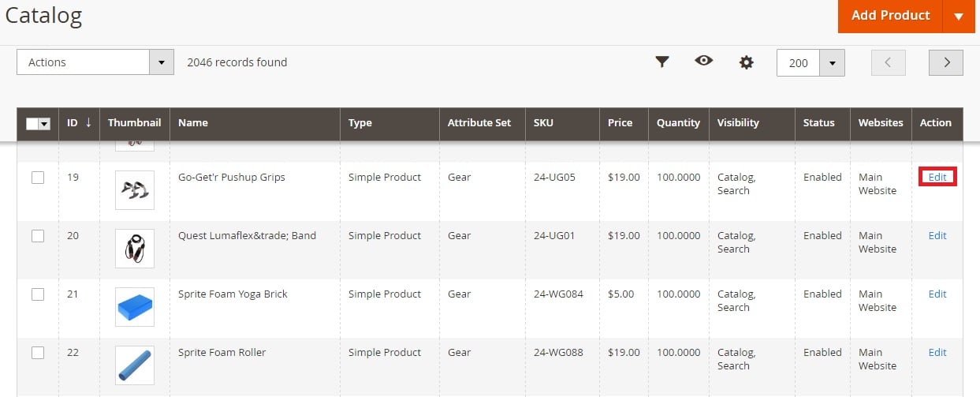This screenshot has height=397, width=980.
Task: Check the Sprite Foam Yoga Brick row
Action: pos(38,294)
